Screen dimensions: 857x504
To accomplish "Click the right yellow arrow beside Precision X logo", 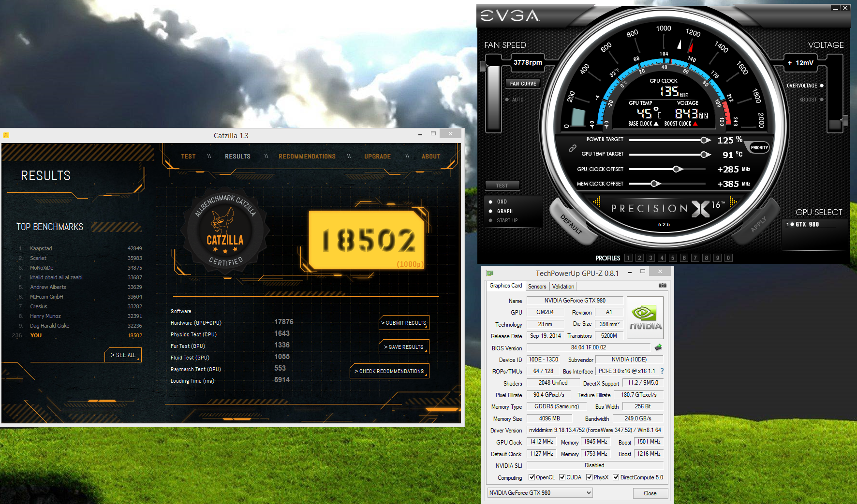I will click(x=733, y=202).
